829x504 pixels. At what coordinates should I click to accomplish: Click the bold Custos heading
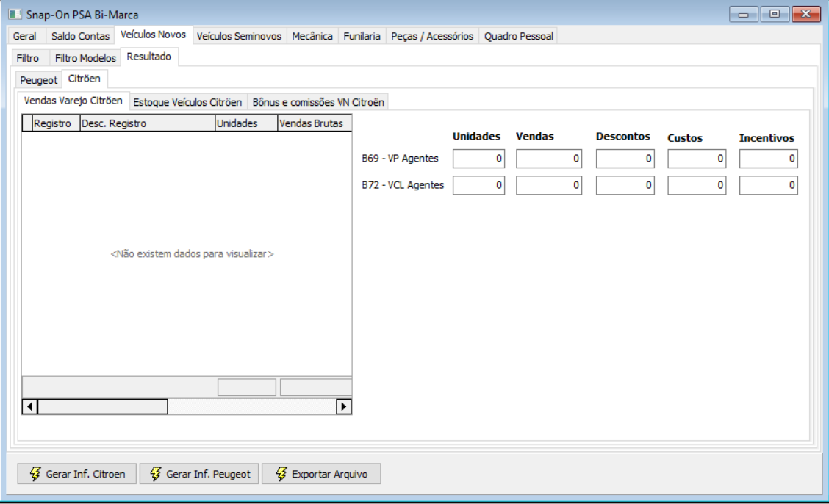685,138
